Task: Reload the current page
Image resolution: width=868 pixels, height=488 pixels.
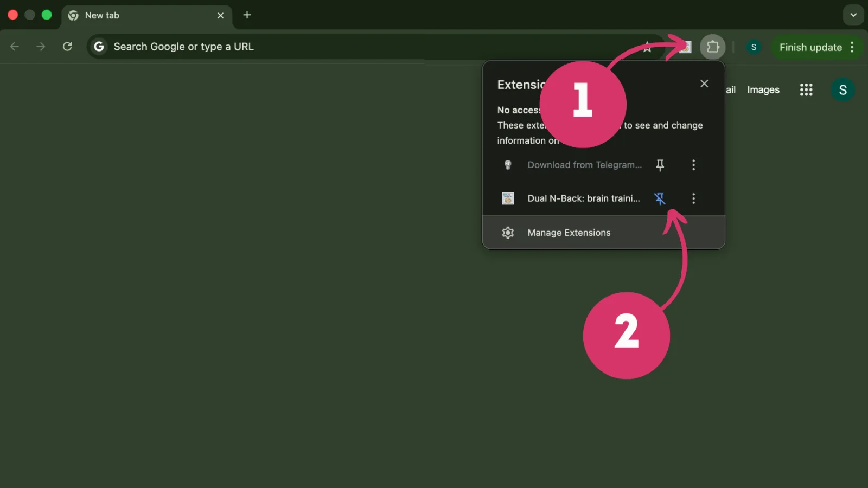Action: (x=67, y=47)
